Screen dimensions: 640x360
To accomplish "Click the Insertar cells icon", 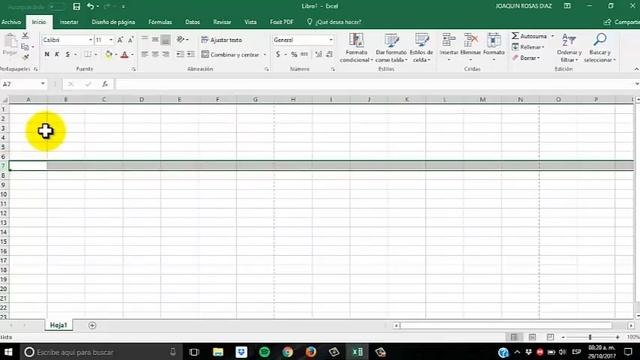I will 449,40.
